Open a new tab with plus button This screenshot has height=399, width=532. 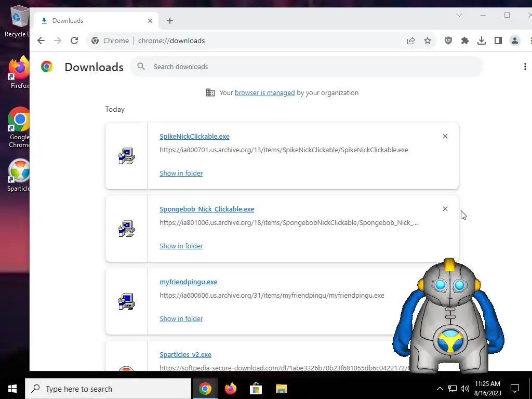click(170, 21)
